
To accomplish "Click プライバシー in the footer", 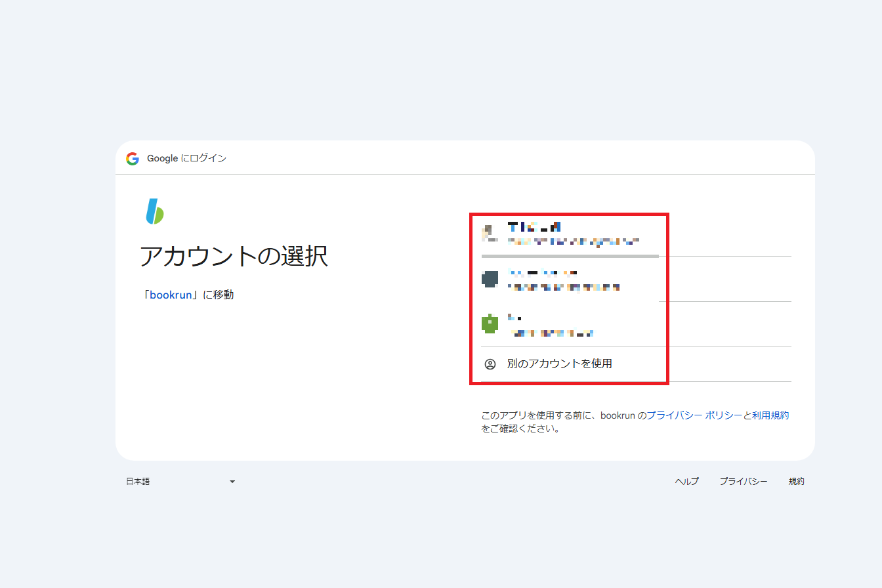I will click(743, 482).
